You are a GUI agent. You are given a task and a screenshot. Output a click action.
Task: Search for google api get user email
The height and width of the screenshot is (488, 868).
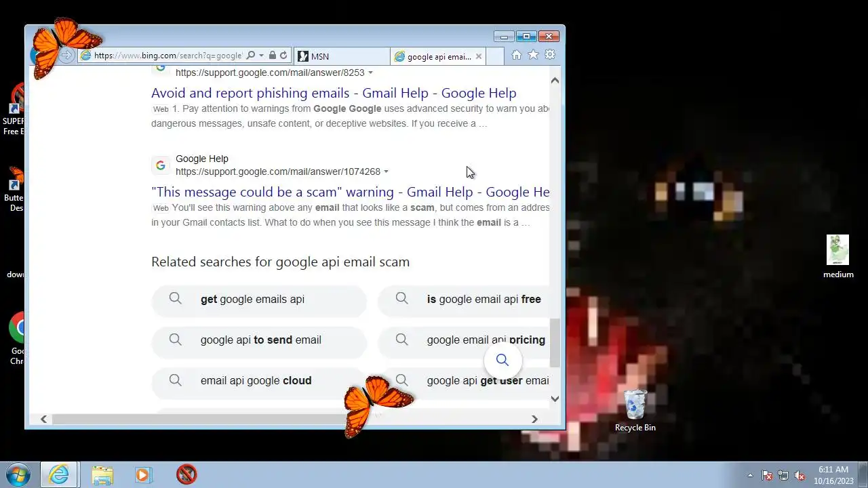(x=464, y=381)
